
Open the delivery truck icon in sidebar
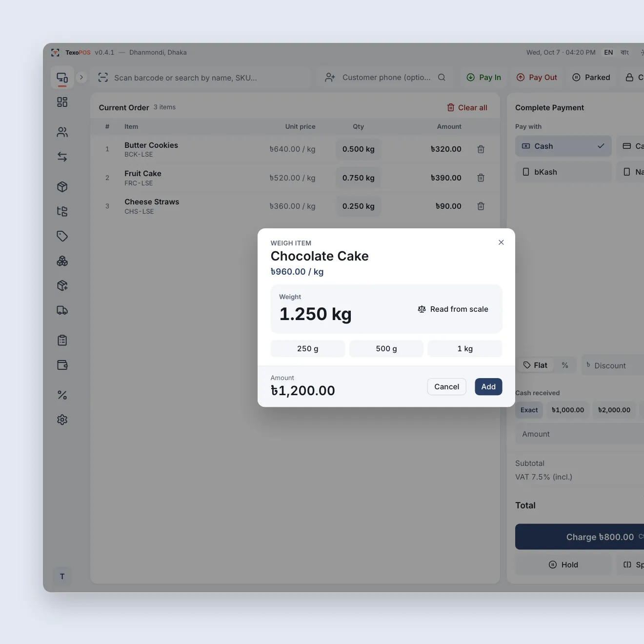62,310
